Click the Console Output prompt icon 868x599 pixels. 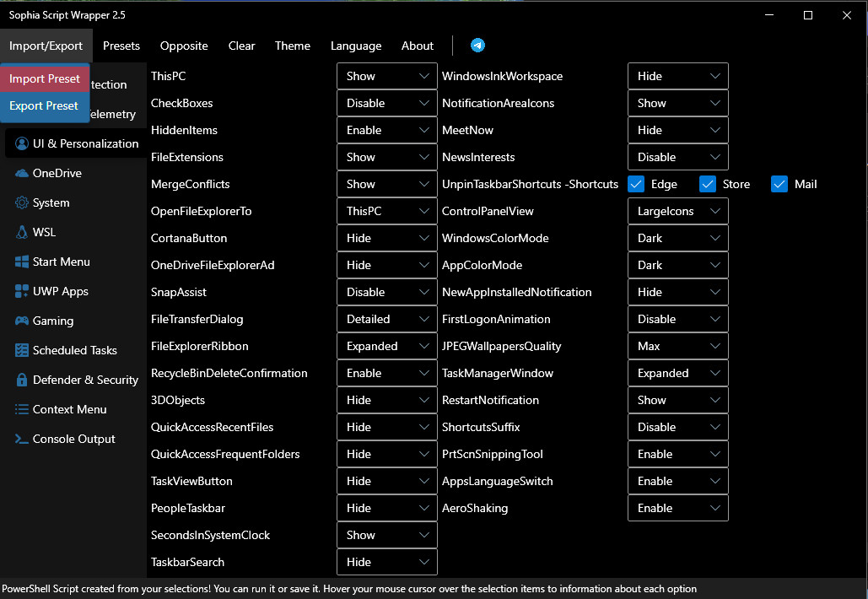[x=22, y=439]
